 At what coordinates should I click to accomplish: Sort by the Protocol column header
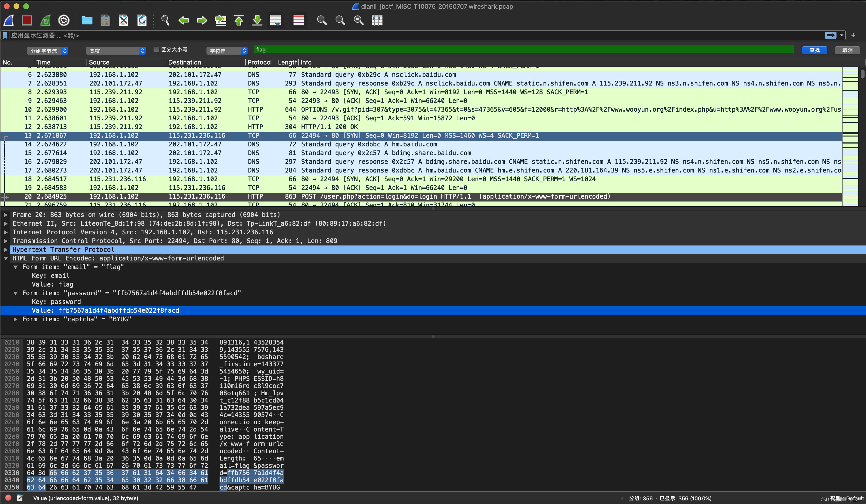coord(261,62)
